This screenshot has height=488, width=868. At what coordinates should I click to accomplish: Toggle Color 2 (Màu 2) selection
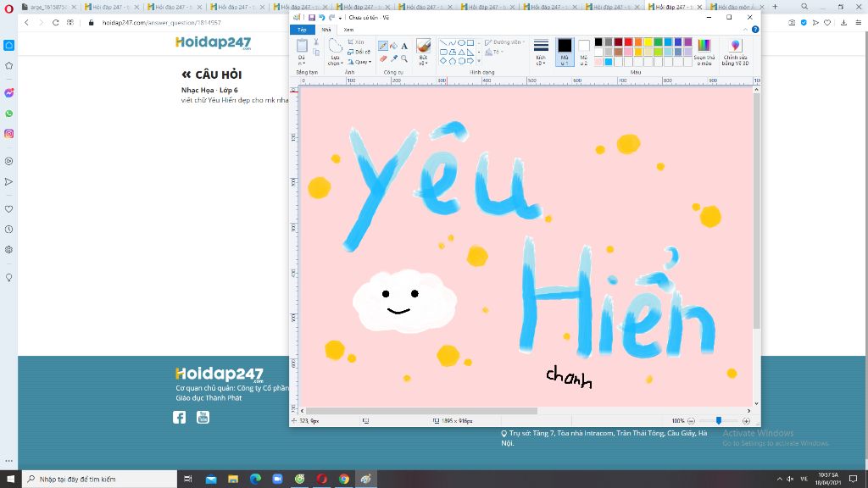pyautogui.click(x=583, y=52)
